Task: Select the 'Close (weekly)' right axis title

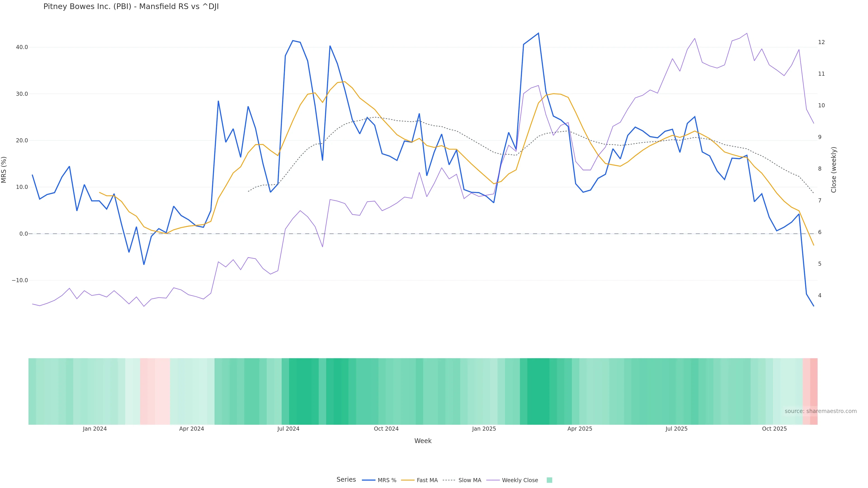Action: tap(834, 170)
